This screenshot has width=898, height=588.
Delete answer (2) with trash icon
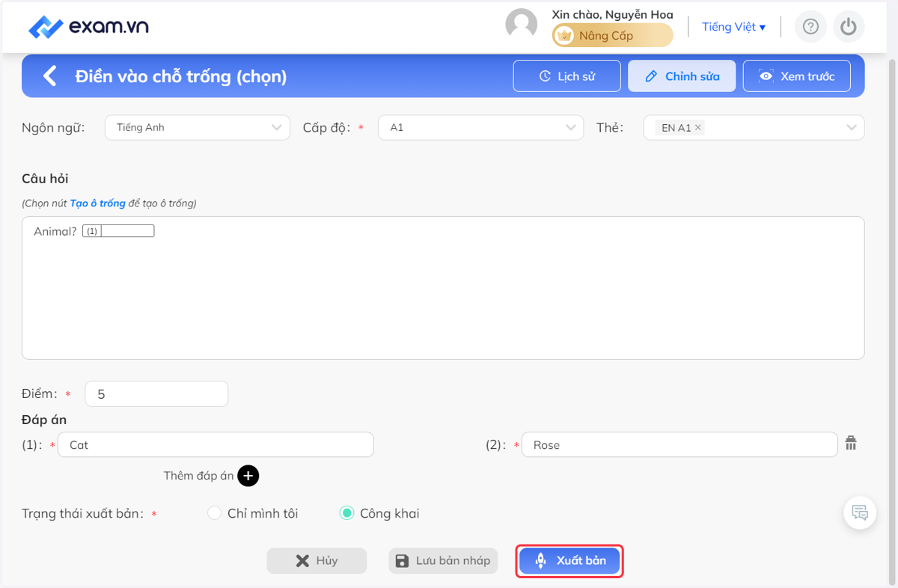(851, 443)
